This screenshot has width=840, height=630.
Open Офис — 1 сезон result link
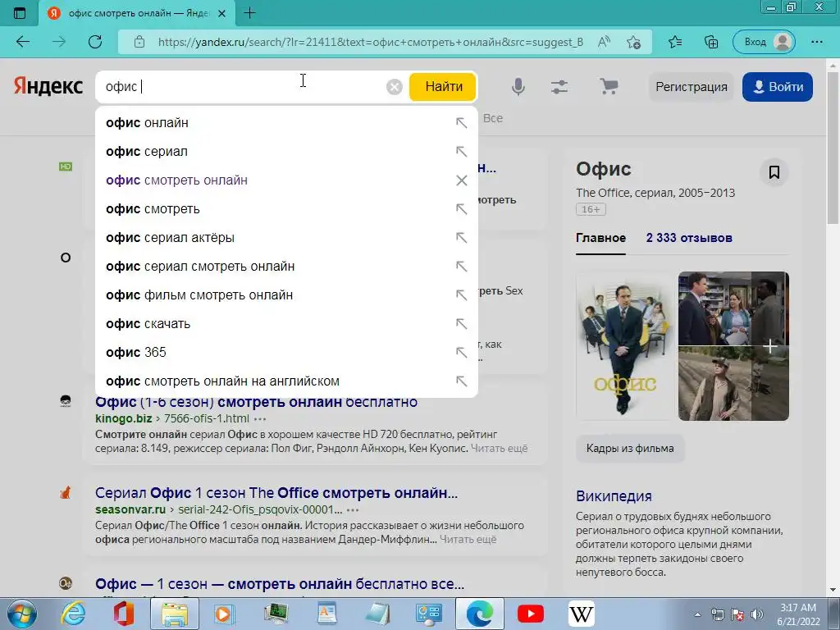click(x=280, y=584)
